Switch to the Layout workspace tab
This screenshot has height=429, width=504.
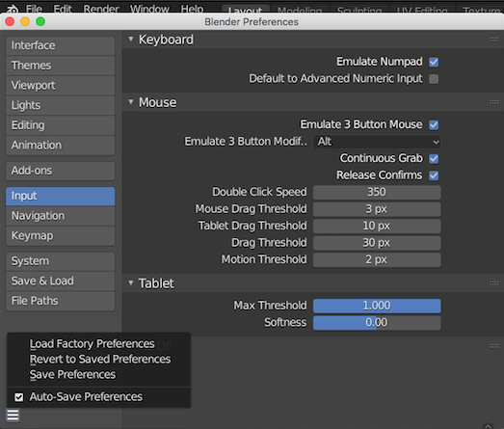click(246, 10)
